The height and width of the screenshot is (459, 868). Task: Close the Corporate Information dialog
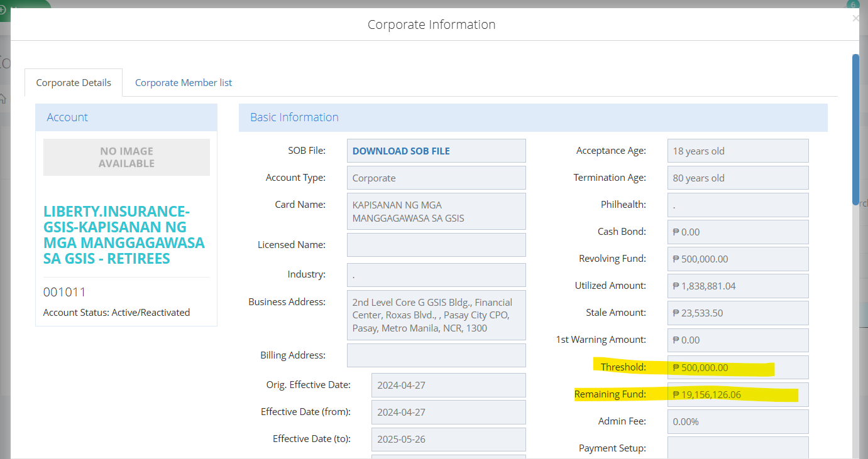[855, 19]
